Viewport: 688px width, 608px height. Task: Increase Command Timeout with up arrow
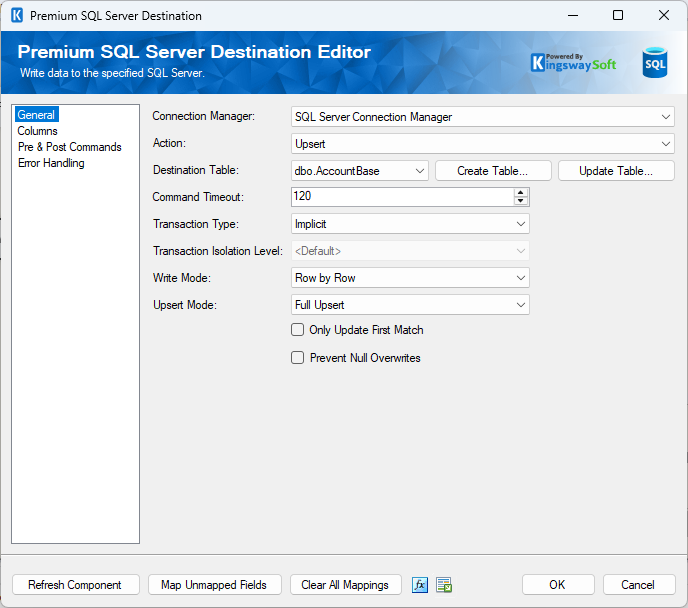pyautogui.click(x=521, y=192)
